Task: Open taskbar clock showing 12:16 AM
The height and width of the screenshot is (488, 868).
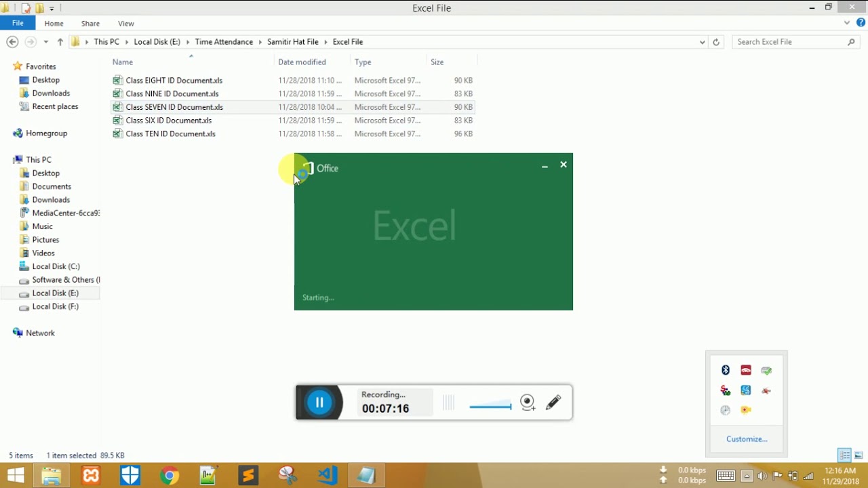Action: click(841, 476)
